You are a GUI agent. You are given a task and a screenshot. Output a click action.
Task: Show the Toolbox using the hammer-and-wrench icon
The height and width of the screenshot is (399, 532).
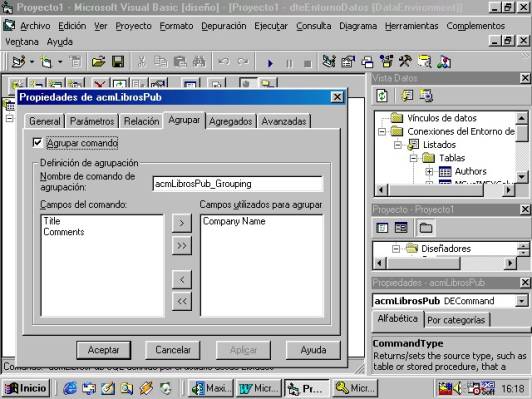tap(405, 62)
